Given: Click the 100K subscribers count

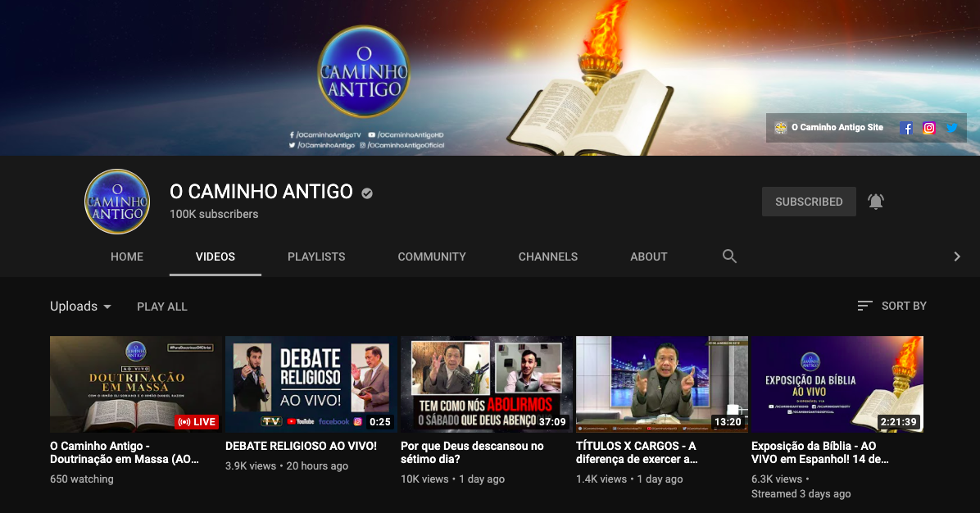Looking at the screenshot, I should pyautogui.click(x=214, y=214).
